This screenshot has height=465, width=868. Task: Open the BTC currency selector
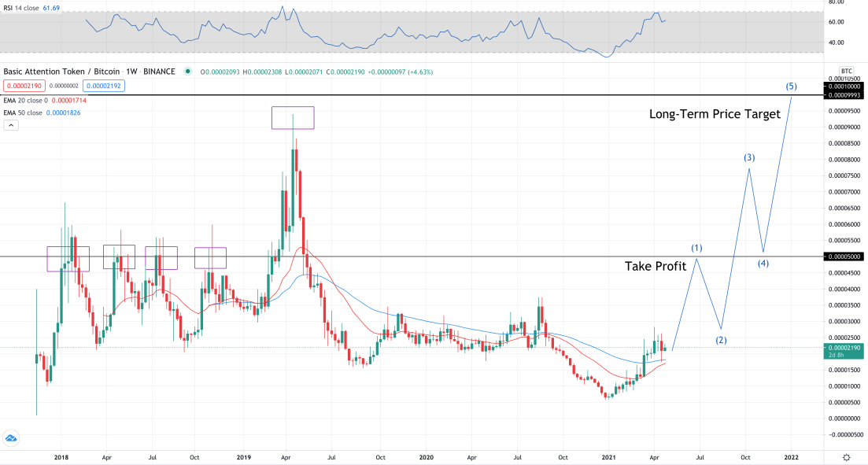click(846, 70)
